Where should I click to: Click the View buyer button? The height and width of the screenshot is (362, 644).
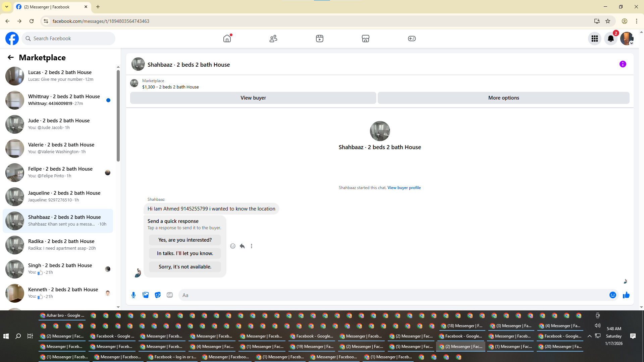(253, 98)
